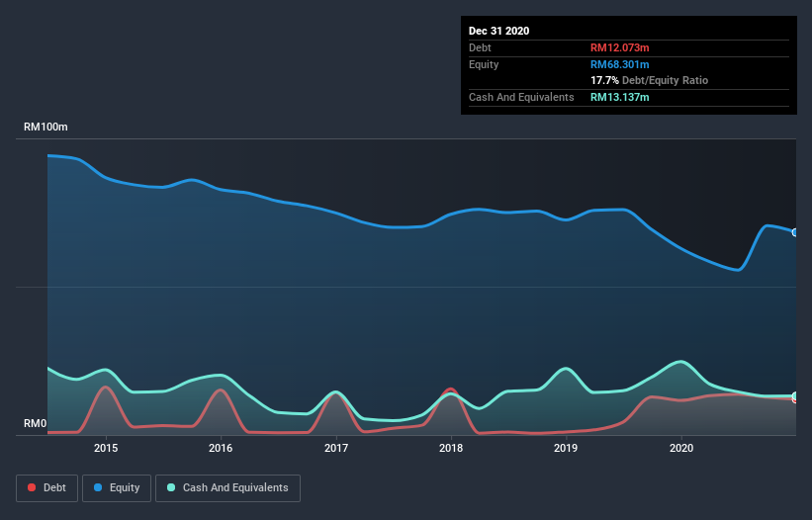
Task: Click the RM68.301m equity value
Action: pyautogui.click(x=619, y=64)
